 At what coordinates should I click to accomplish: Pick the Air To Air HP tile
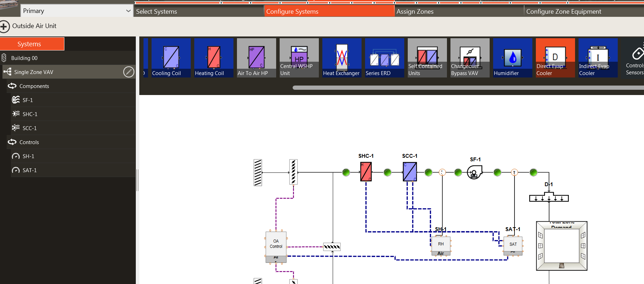[257, 58]
